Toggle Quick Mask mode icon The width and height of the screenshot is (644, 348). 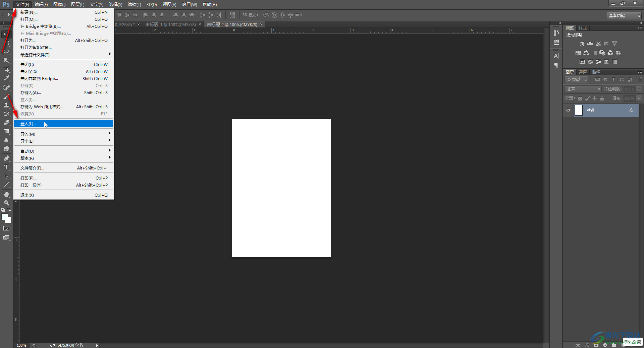pyautogui.click(x=6, y=228)
